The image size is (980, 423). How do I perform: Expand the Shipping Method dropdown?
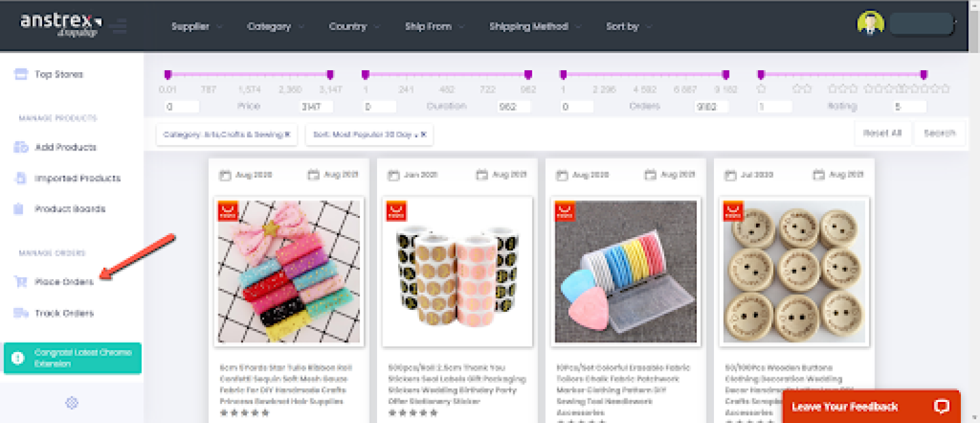535,27
